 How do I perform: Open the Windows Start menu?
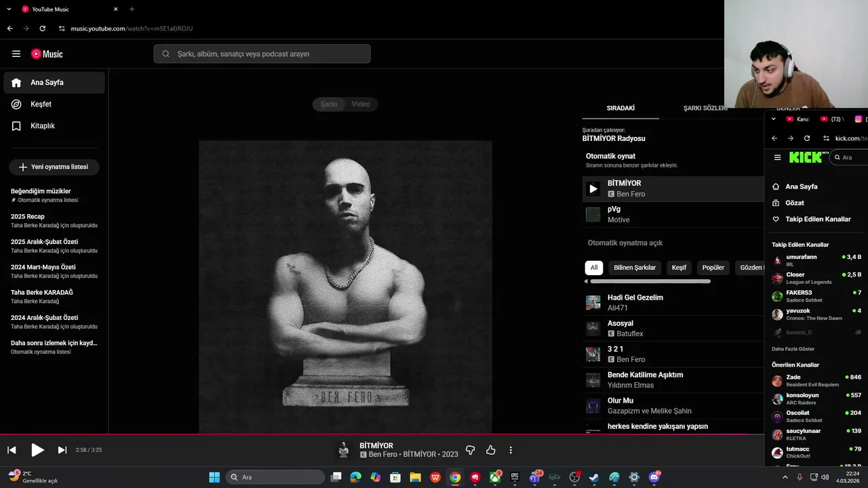214,477
